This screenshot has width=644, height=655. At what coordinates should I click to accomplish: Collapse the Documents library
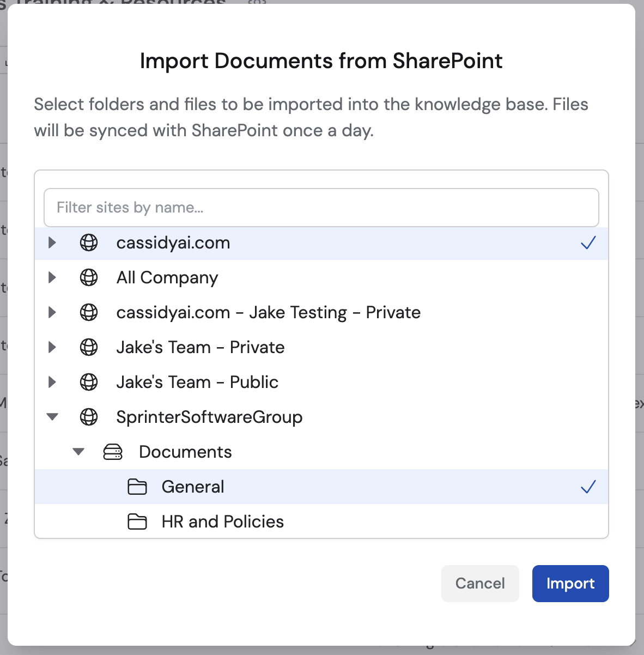(78, 452)
